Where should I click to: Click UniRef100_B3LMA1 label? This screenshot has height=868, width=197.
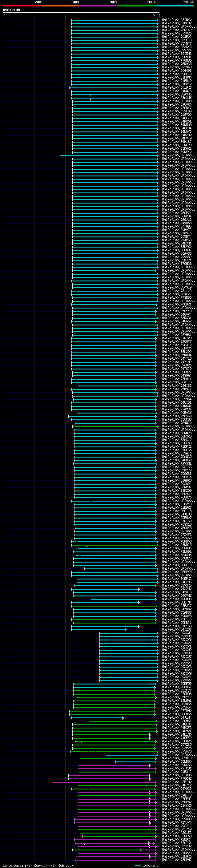pos(176,700)
